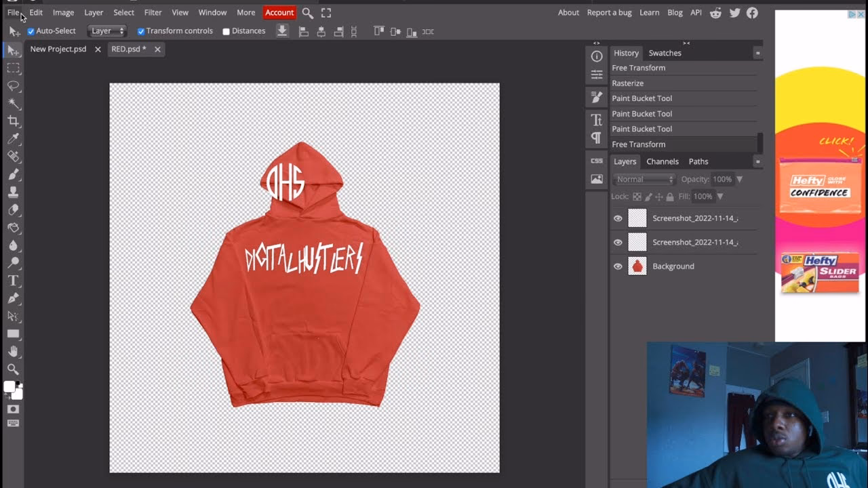Select the Magic Wand tool
This screenshot has height=488, width=868.
[13, 104]
